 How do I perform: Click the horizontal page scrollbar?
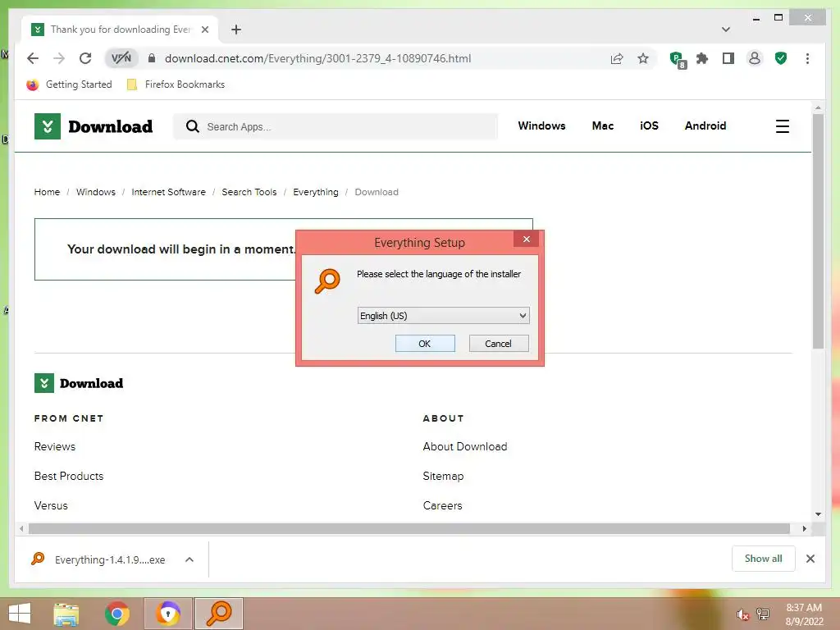pyautogui.click(x=409, y=529)
